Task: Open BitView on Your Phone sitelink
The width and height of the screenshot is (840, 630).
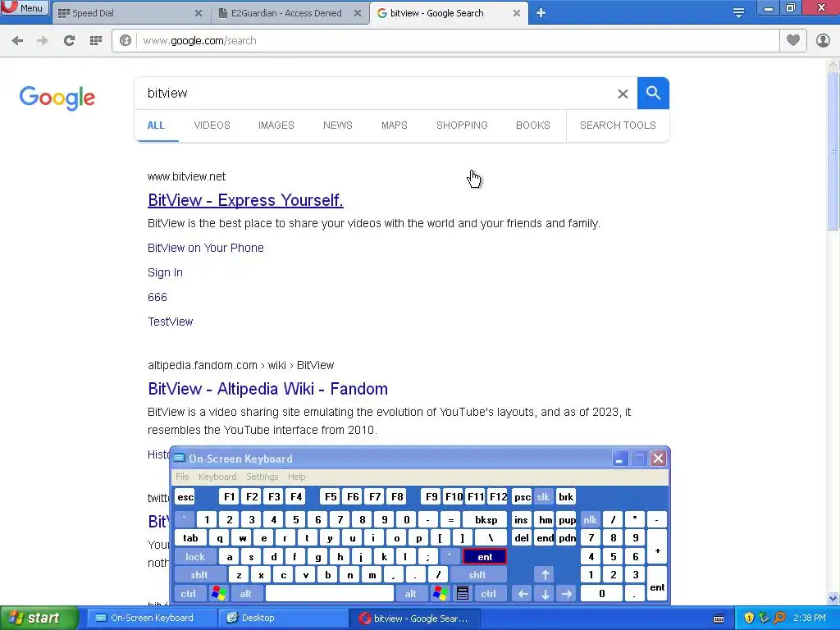Action: (206, 248)
